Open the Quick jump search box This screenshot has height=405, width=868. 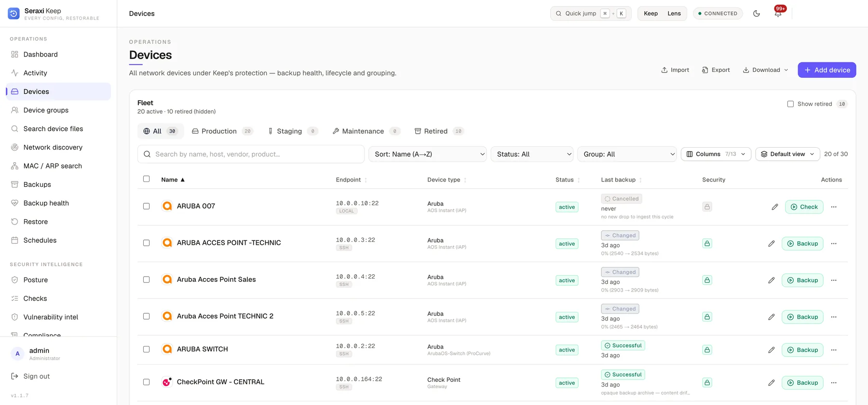[591, 14]
